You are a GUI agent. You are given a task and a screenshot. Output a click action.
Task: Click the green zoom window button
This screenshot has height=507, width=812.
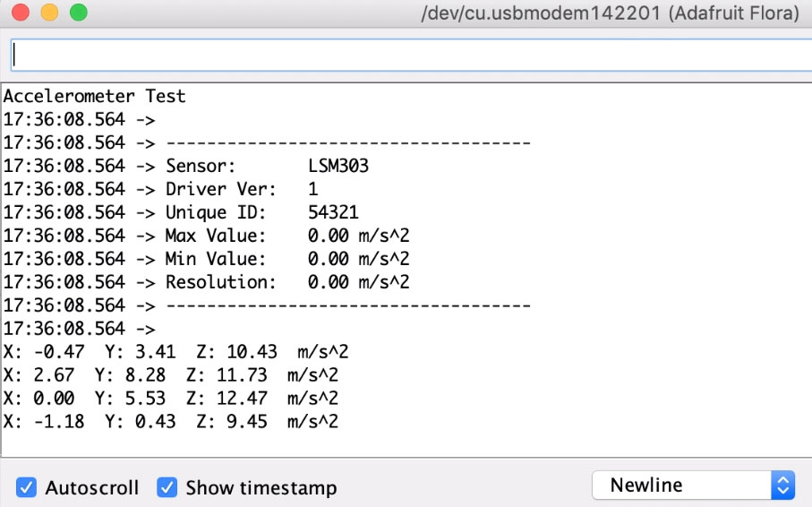tap(79, 13)
